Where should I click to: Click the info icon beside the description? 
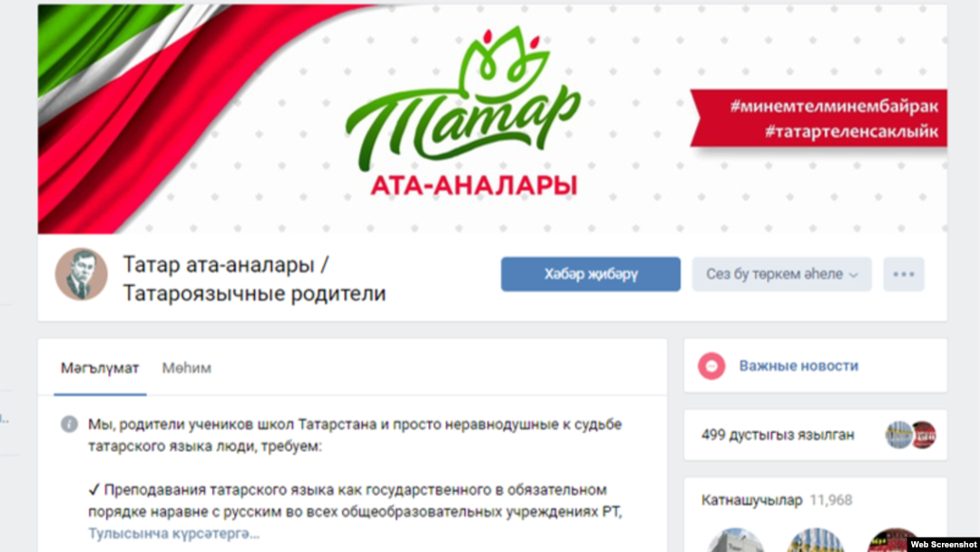pos(69,425)
